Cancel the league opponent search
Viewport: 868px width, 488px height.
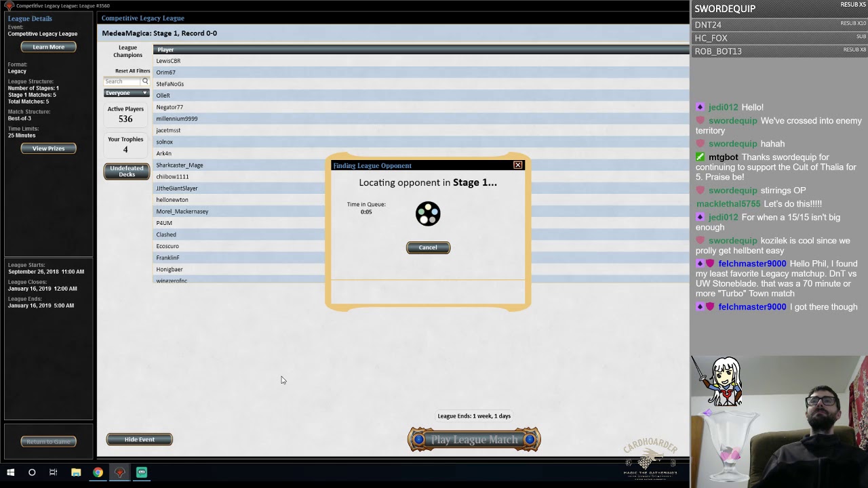428,247
